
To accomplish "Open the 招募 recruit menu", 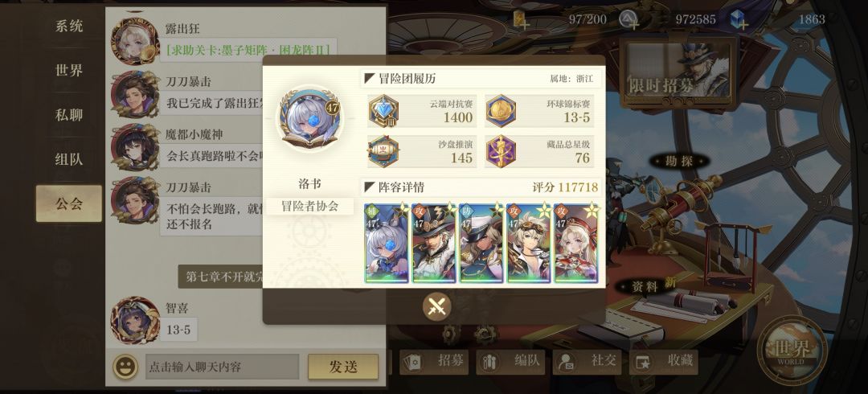I will pos(433,361).
